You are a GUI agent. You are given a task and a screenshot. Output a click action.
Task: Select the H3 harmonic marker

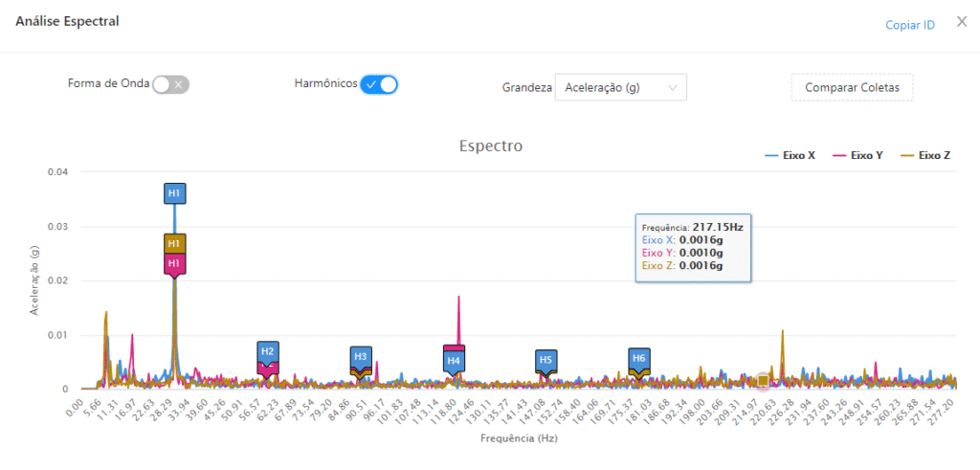361,356
